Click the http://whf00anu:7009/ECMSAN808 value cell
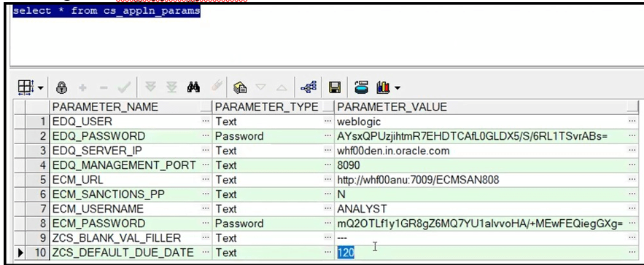The width and height of the screenshot is (644, 265). tap(486, 180)
